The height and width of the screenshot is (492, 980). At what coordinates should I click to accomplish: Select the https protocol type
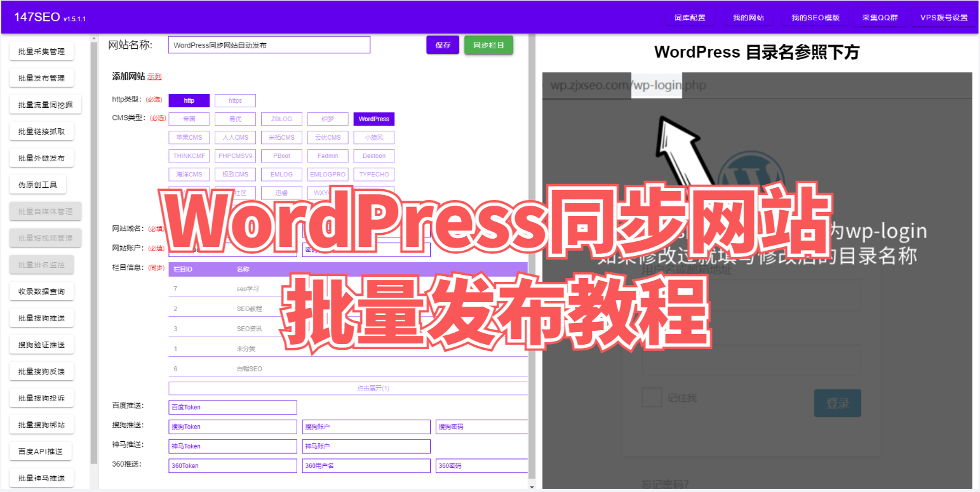(235, 100)
